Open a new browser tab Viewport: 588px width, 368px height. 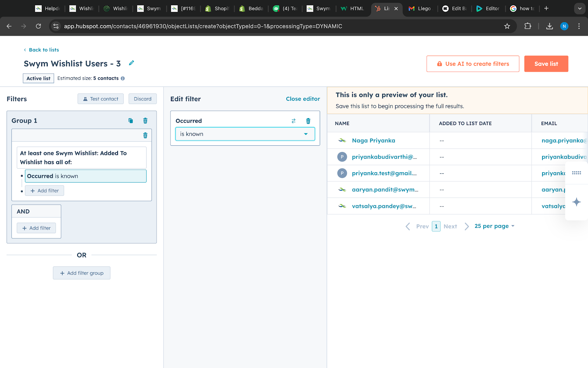coord(546,8)
